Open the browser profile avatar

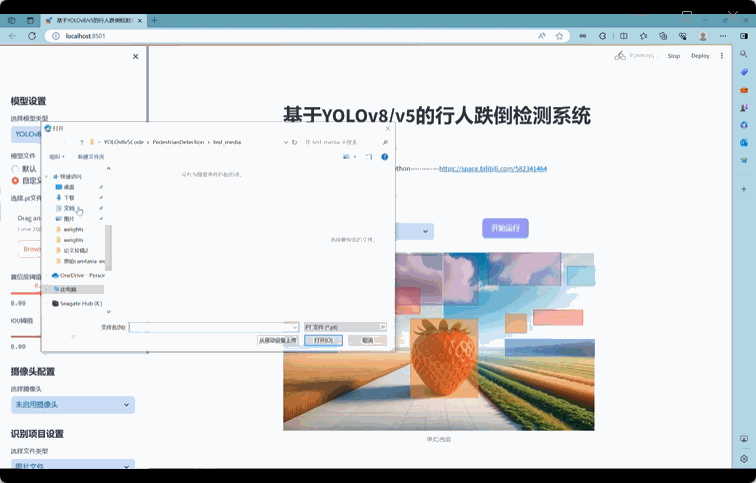click(703, 36)
